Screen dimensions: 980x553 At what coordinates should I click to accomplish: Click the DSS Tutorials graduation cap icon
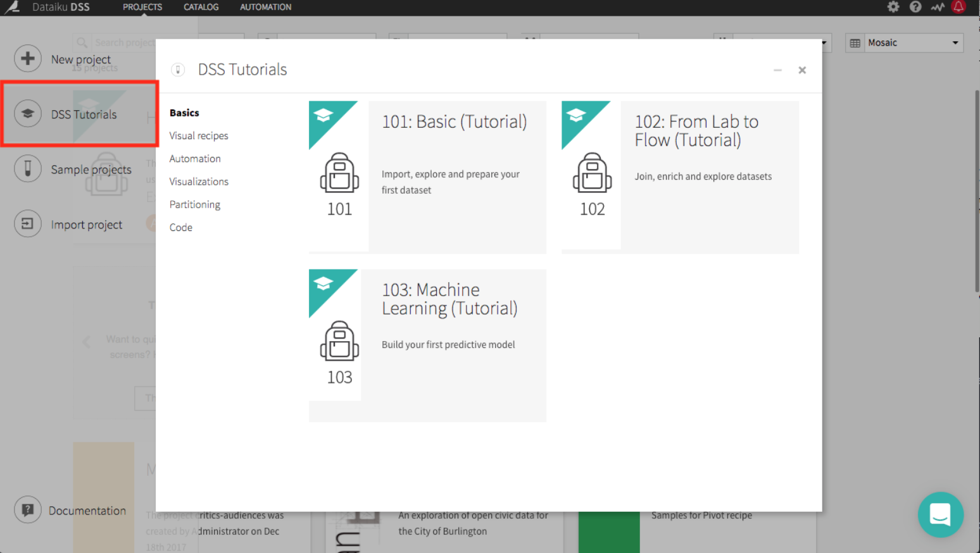tap(28, 114)
